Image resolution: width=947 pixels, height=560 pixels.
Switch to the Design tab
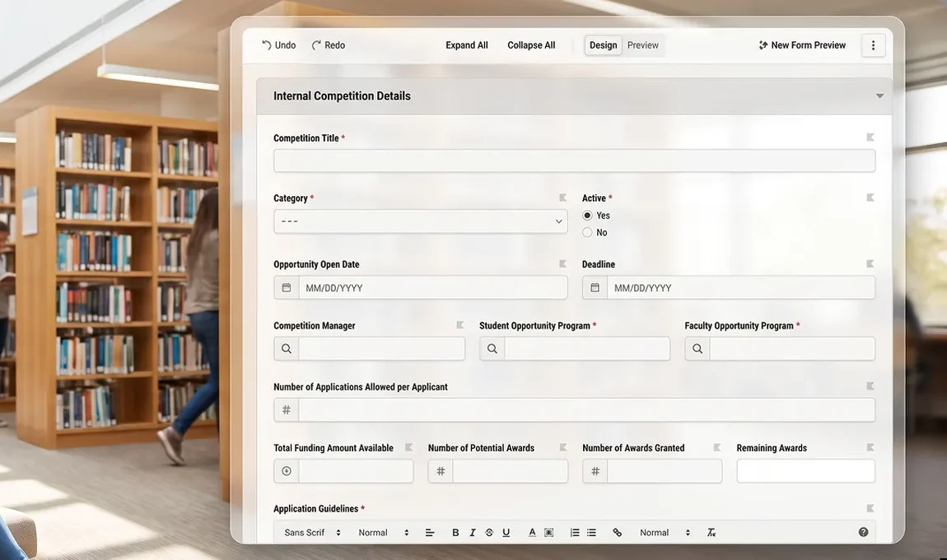coord(604,45)
